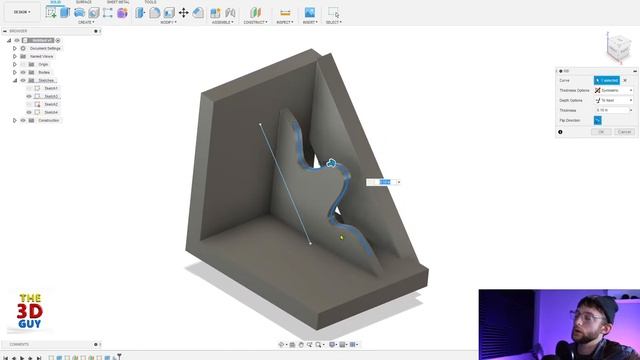640x360 pixels.
Task: Expand the Construction folder
Action: [x=15, y=120]
